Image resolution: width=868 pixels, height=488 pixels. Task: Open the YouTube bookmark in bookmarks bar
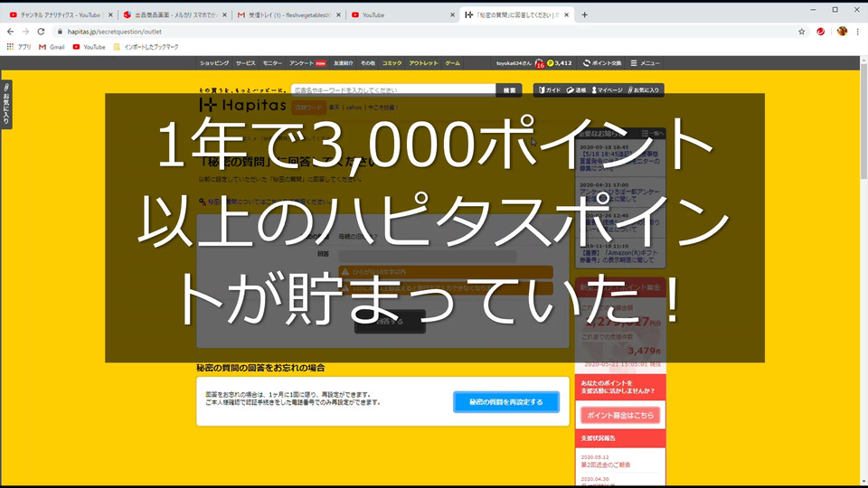90,47
